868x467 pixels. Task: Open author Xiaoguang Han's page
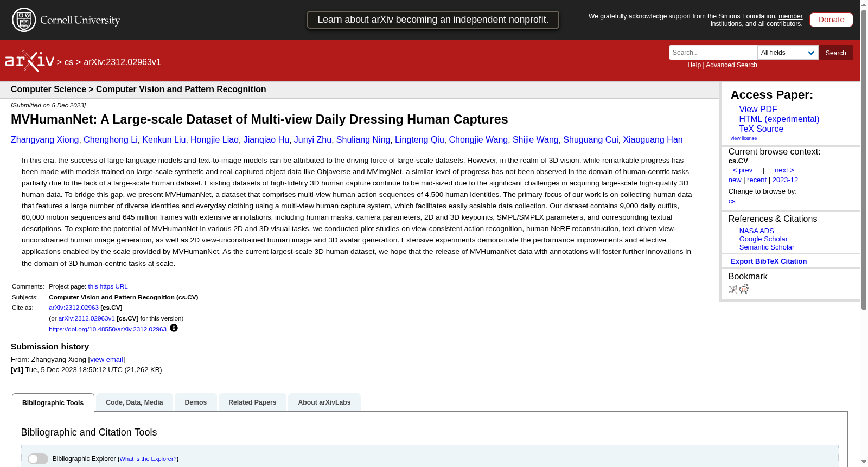[x=653, y=140]
